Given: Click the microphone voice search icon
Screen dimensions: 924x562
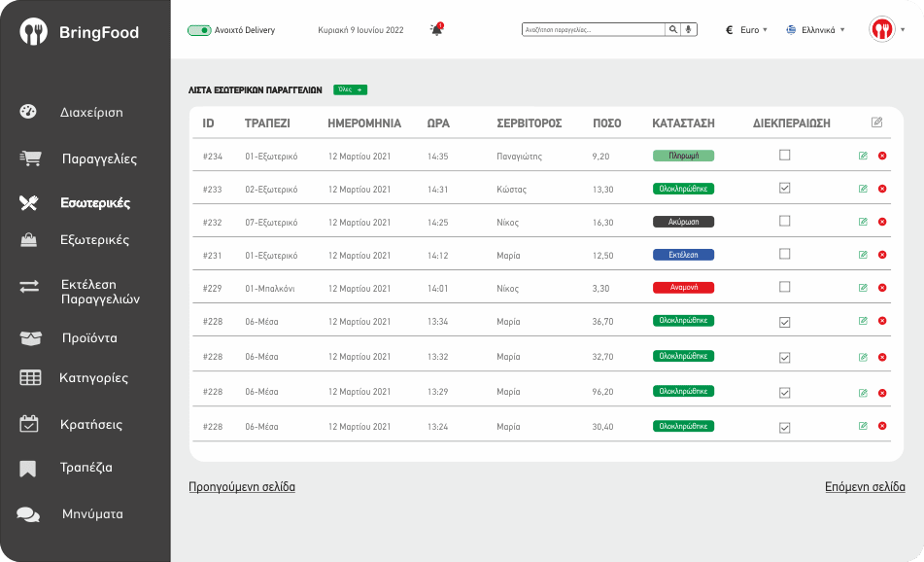Looking at the screenshot, I should click(689, 30).
